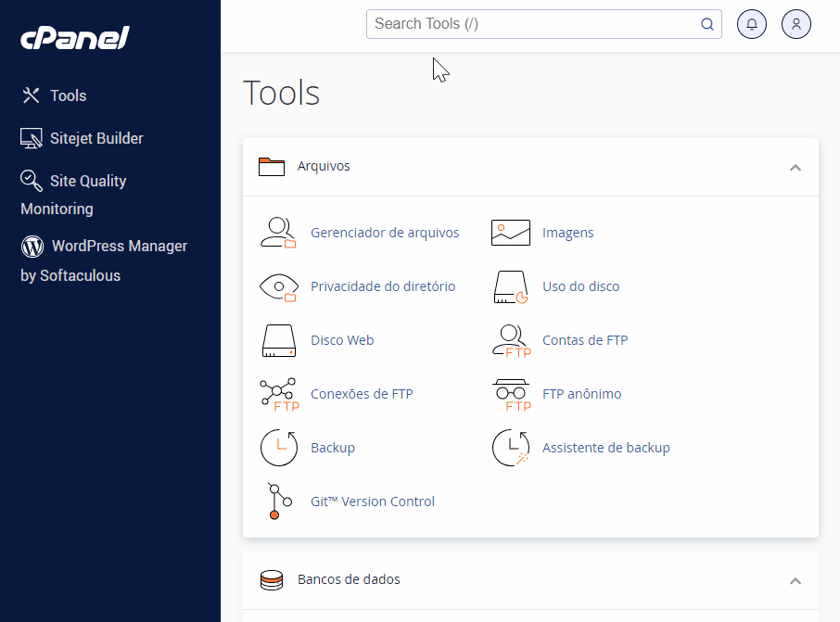Open FTP anônimo link

[x=581, y=394]
